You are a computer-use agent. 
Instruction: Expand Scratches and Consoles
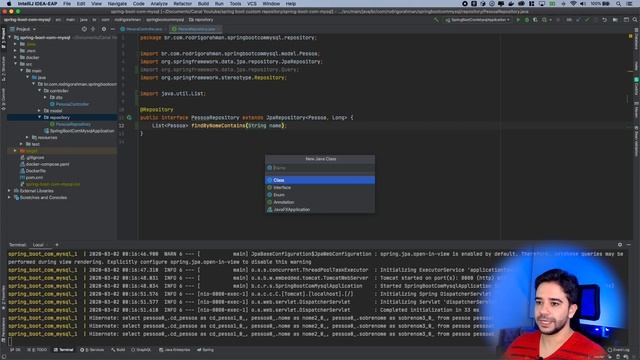[x=9, y=197]
